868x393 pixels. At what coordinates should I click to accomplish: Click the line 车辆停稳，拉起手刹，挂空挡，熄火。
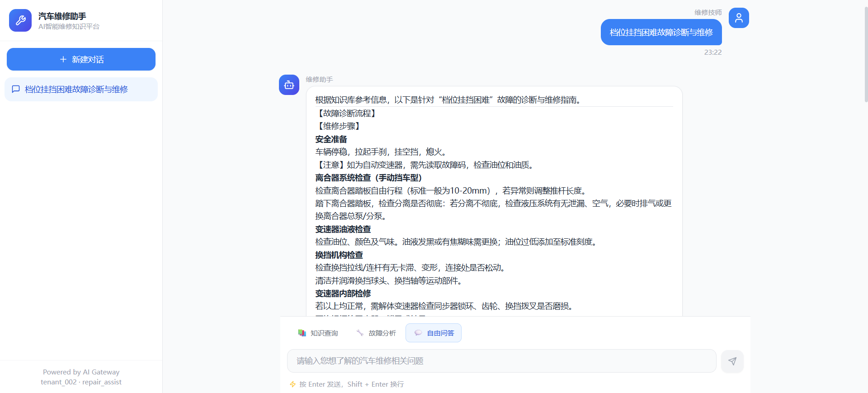click(382, 152)
